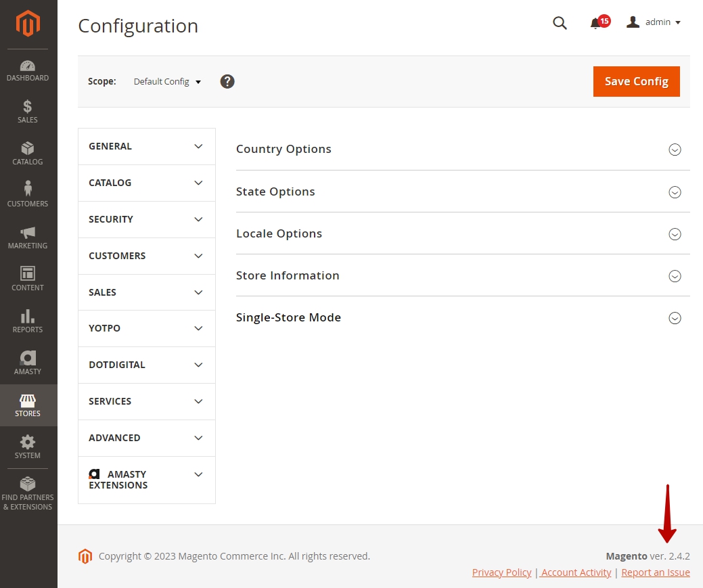Open the Stores storefront icon menu

pos(28,405)
